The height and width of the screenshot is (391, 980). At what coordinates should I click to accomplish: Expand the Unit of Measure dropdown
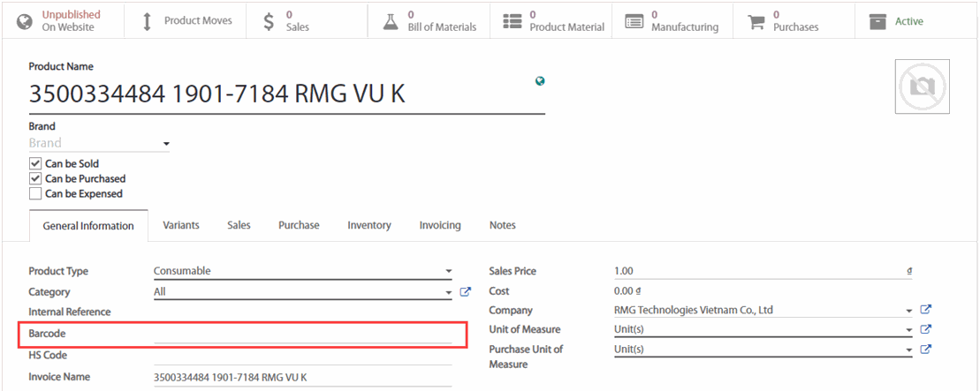908,330
